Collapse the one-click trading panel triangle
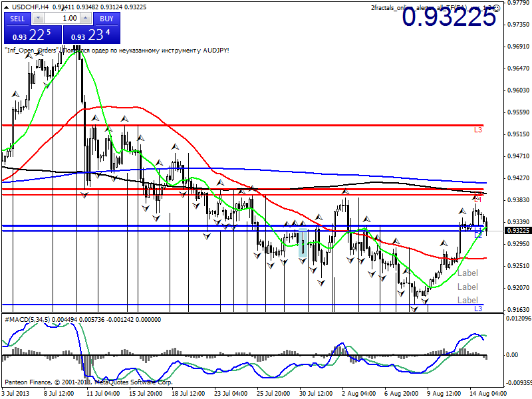Screen dimensions: 532x399 [x=7, y=7]
